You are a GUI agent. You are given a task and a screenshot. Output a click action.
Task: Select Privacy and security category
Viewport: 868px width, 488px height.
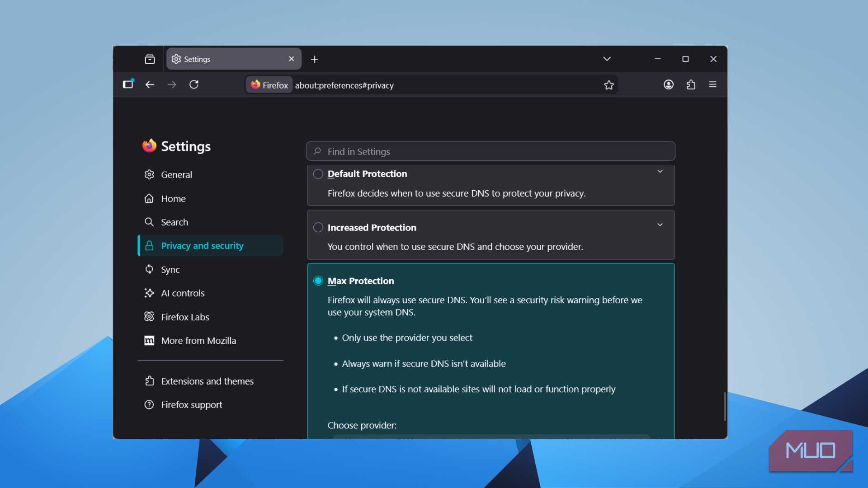coord(211,245)
